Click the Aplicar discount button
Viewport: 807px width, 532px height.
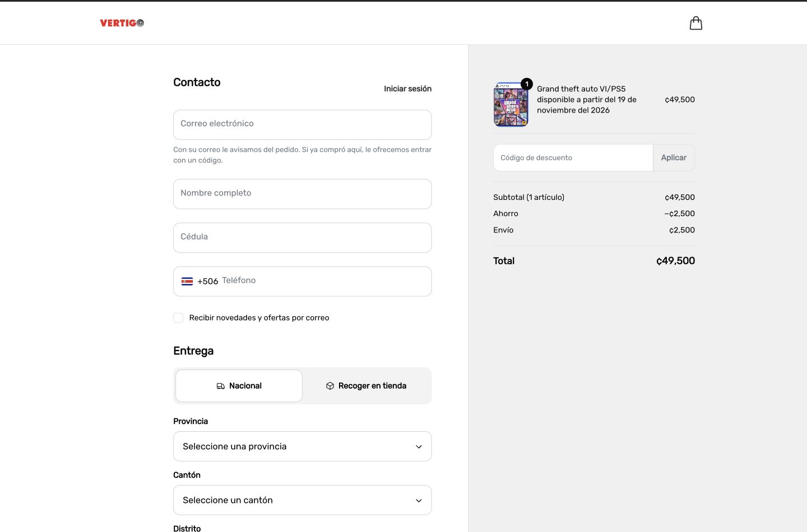click(674, 157)
